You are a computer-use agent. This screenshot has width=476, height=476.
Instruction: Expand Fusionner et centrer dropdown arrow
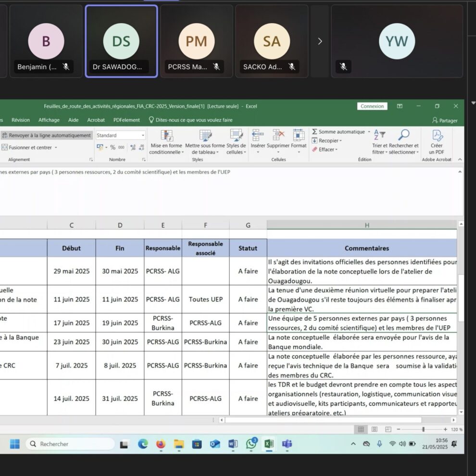pos(56,148)
